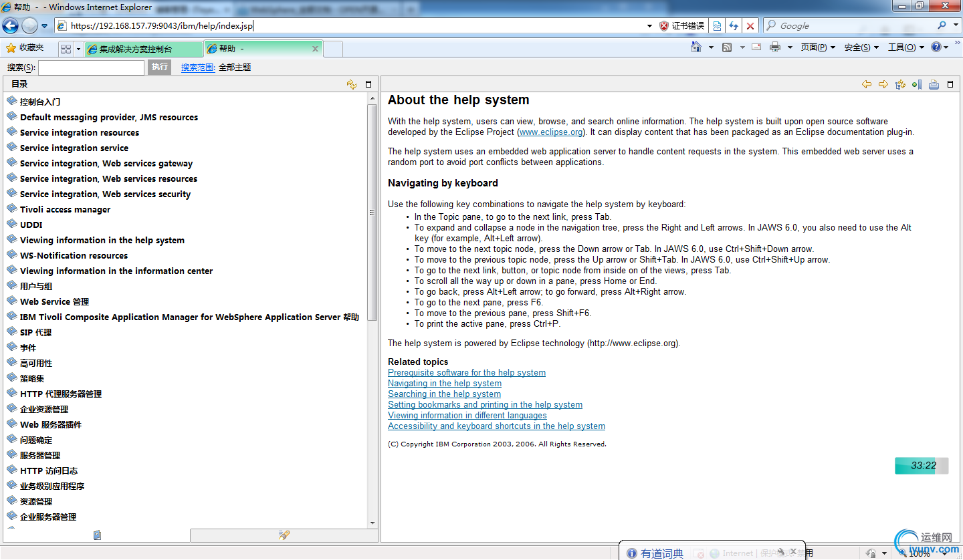This screenshot has width=963, height=560.
Task: Click the certificate error shield icon
Action: click(x=664, y=26)
